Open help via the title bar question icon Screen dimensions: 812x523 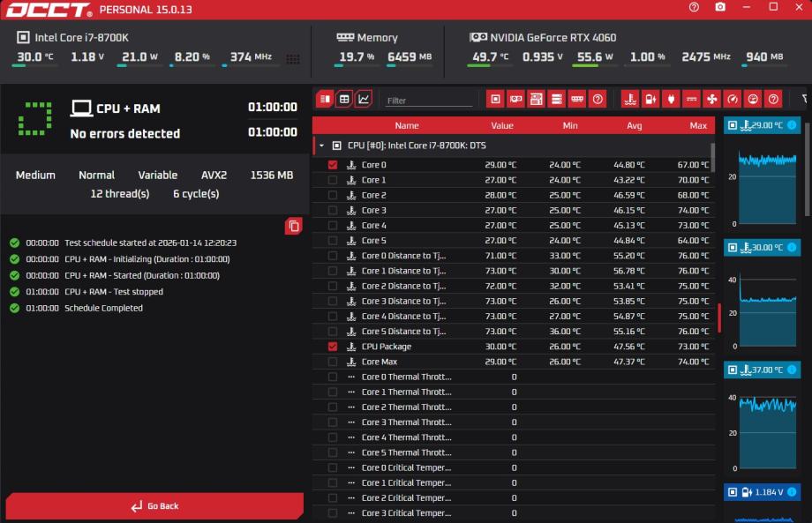(x=694, y=7)
